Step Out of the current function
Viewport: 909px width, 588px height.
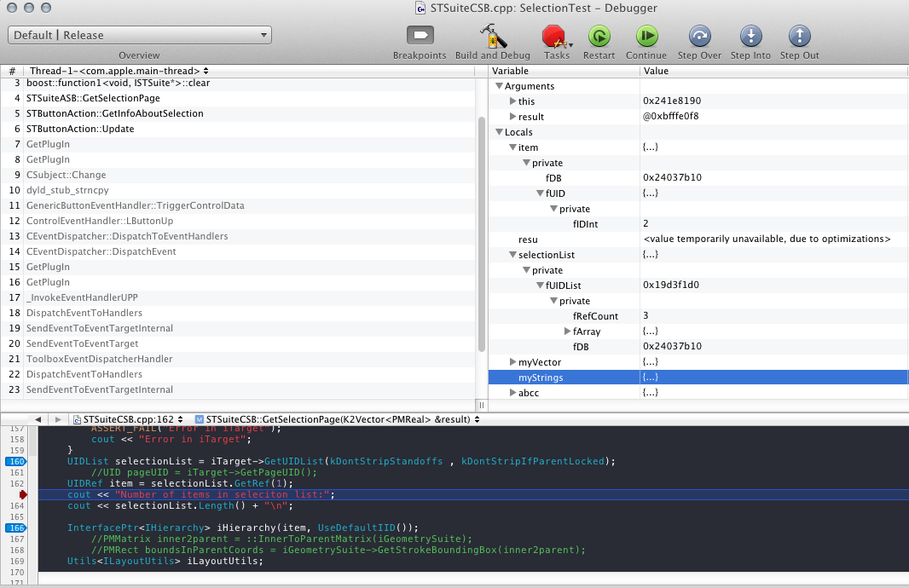coord(800,36)
